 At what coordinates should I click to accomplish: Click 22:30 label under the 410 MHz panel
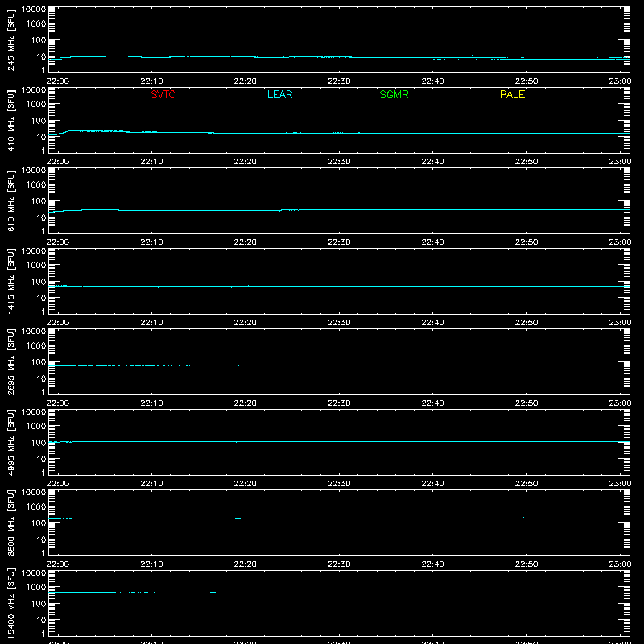(x=339, y=162)
